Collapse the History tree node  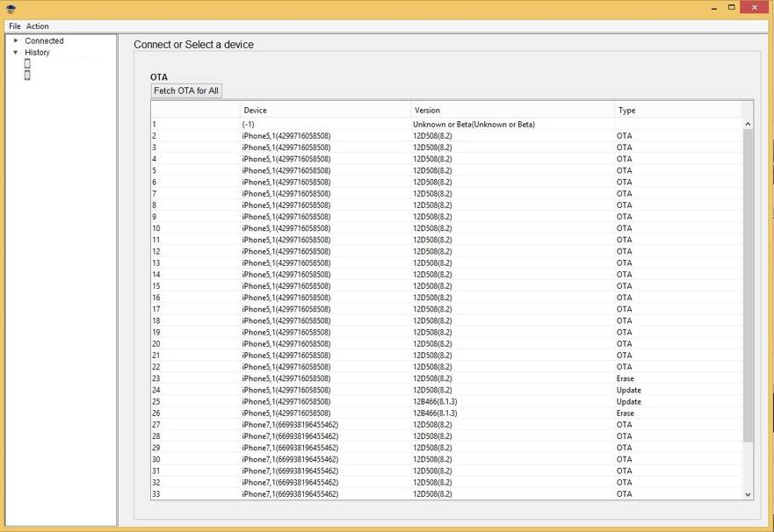[16, 53]
